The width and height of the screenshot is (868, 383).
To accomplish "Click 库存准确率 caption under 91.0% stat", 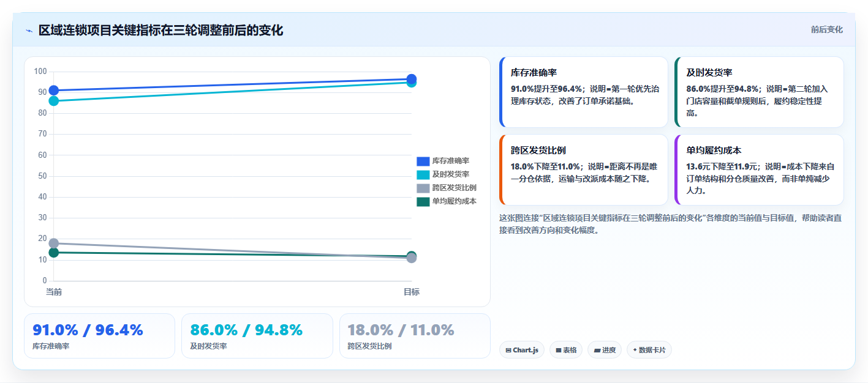I will [x=51, y=346].
